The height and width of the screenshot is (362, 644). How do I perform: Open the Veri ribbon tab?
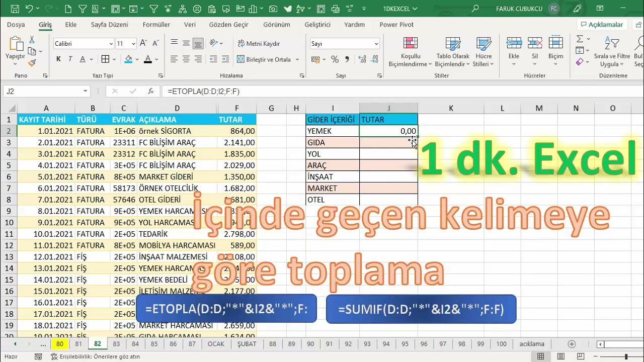[190, 25]
